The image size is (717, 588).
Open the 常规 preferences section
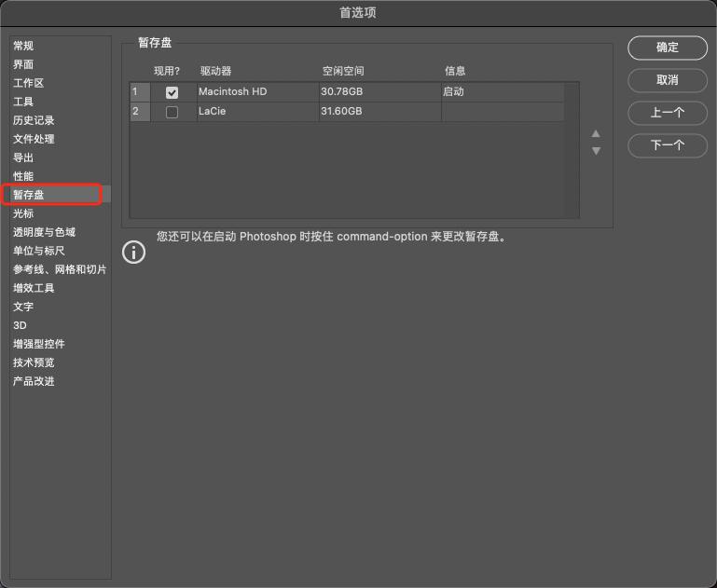pyautogui.click(x=23, y=46)
